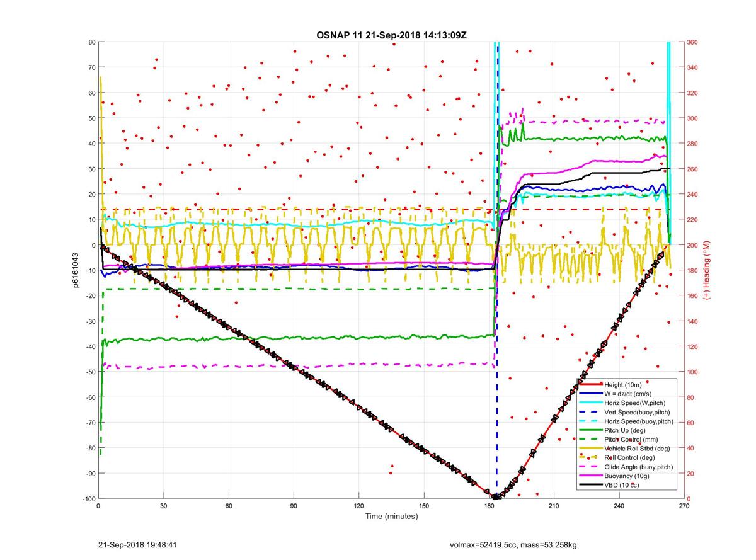Screen dimensions: 756x560
Task: Click x-axis tick label '180'
Action: [x=489, y=506]
